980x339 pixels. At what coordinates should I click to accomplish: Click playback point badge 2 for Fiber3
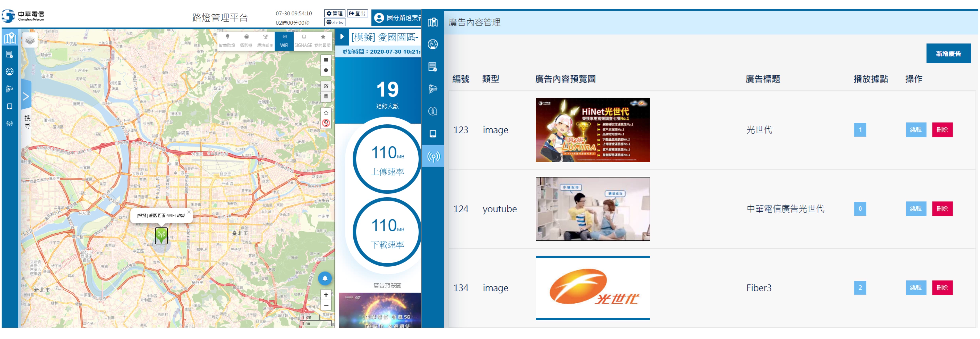(x=860, y=288)
